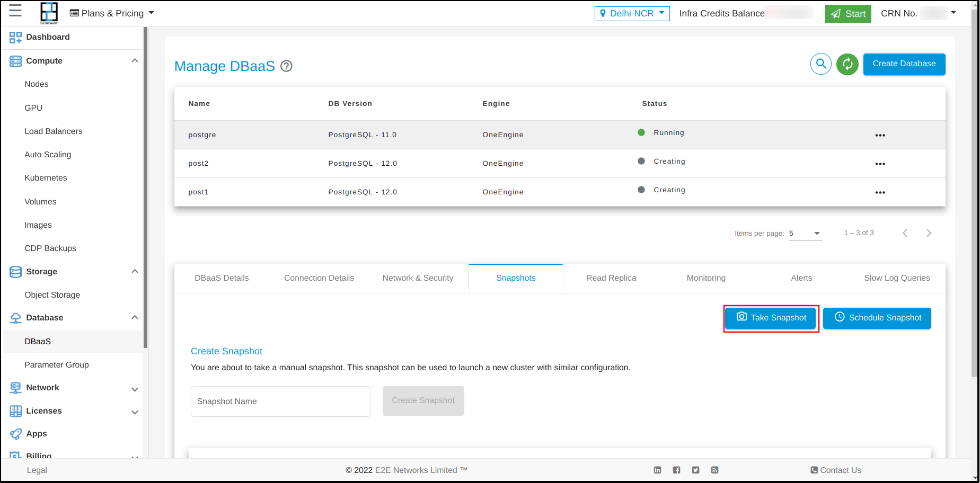
Task: Click the Apps rocket icon
Action: pyautogui.click(x=15, y=434)
